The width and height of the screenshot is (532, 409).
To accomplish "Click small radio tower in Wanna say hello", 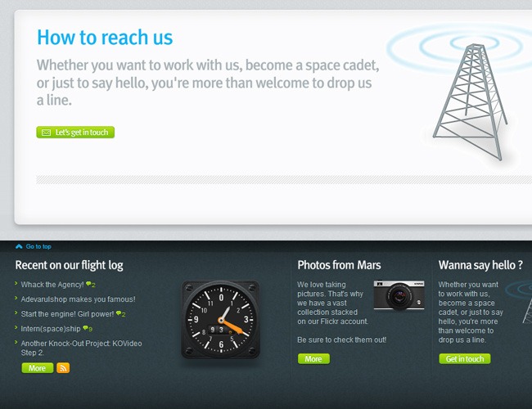I will tap(527, 312).
